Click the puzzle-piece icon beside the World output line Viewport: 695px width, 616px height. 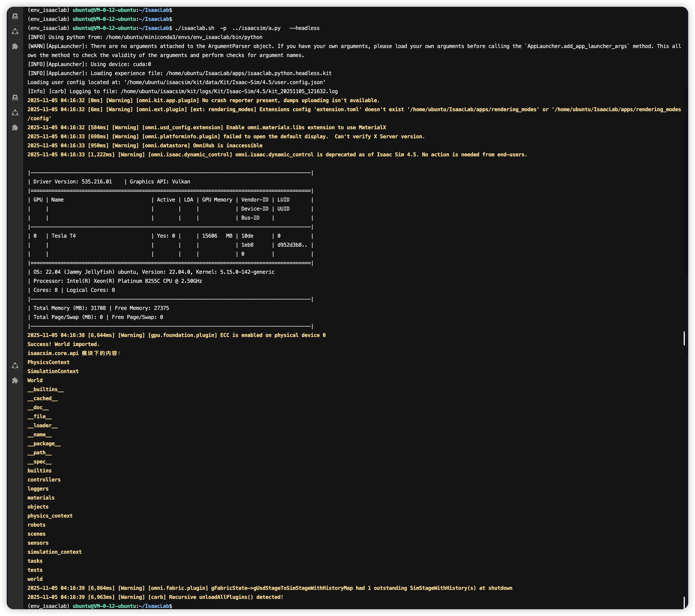(x=15, y=381)
